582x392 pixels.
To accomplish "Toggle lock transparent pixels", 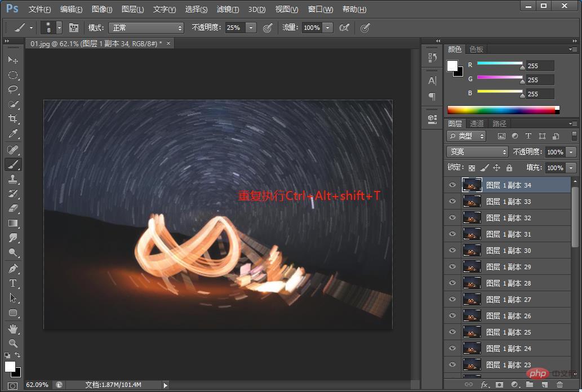I will point(472,168).
